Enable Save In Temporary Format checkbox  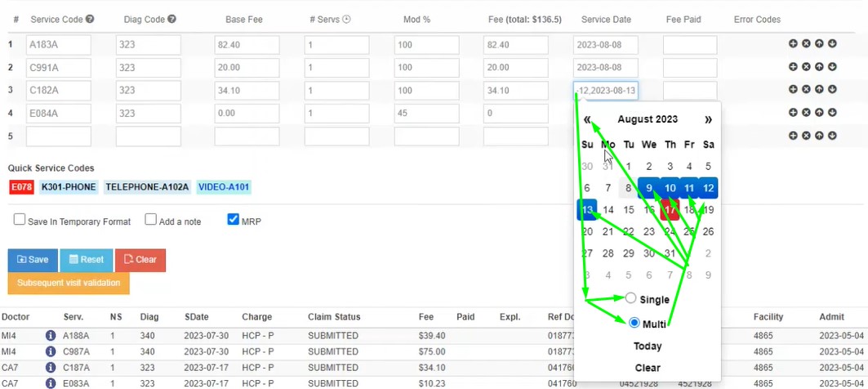(x=20, y=220)
